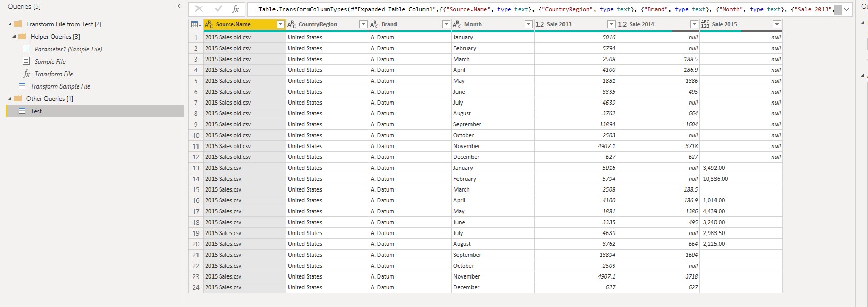
Task: Click the Helper Queries folder icon
Action: (22, 36)
